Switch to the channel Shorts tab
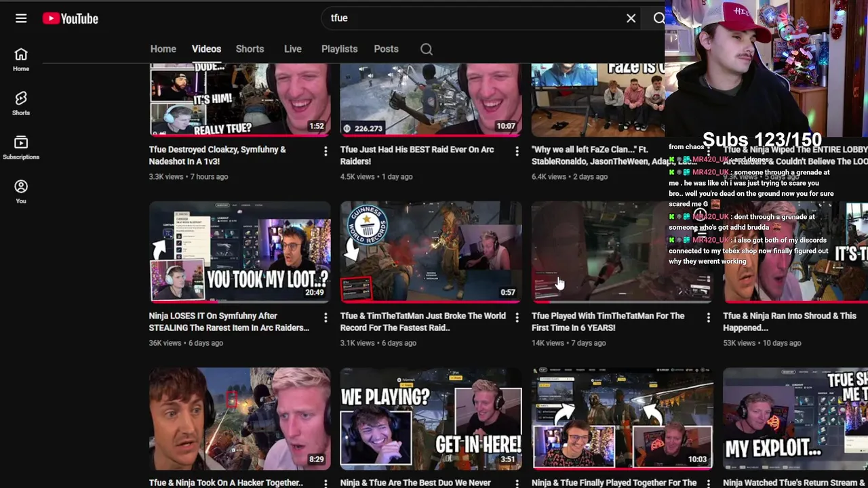 (250, 49)
